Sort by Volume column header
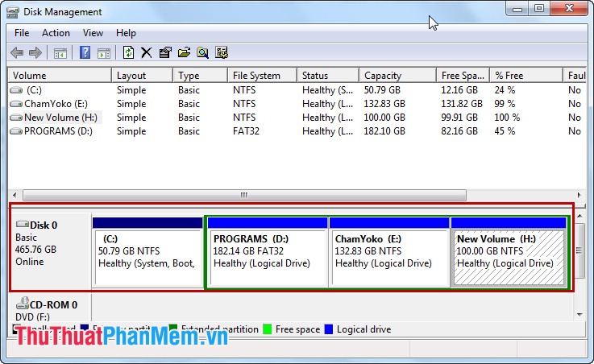This screenshot has height=364, width=594. (60, 76)
